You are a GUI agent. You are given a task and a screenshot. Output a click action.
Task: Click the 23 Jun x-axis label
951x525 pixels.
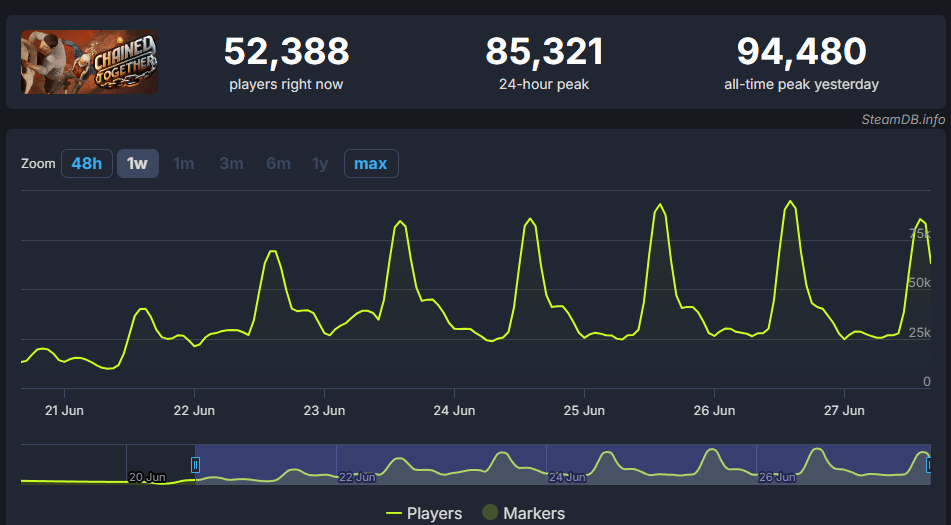[324, 410]
